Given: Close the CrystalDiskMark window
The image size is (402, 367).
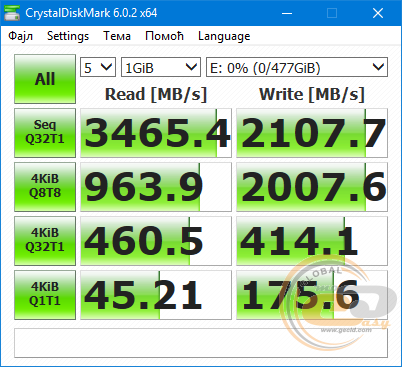Looking at the screenshot, I should pos(378,13).
